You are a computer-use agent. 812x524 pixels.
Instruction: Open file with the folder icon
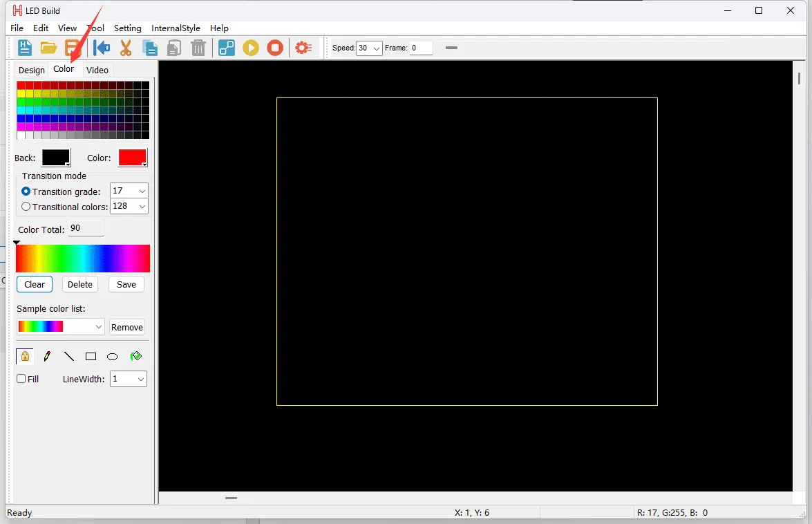48,48
